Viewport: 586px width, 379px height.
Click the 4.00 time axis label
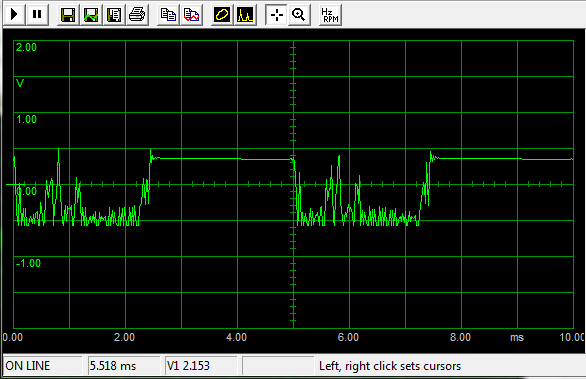[237, 338]
